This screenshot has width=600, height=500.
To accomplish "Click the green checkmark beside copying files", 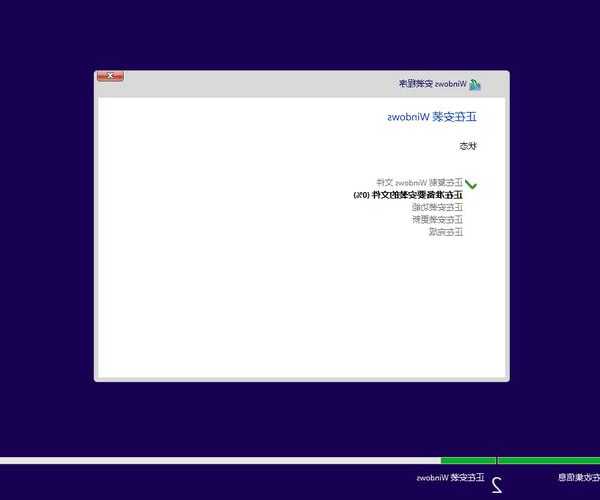I will pyautogui.click(x=471, y=185).
